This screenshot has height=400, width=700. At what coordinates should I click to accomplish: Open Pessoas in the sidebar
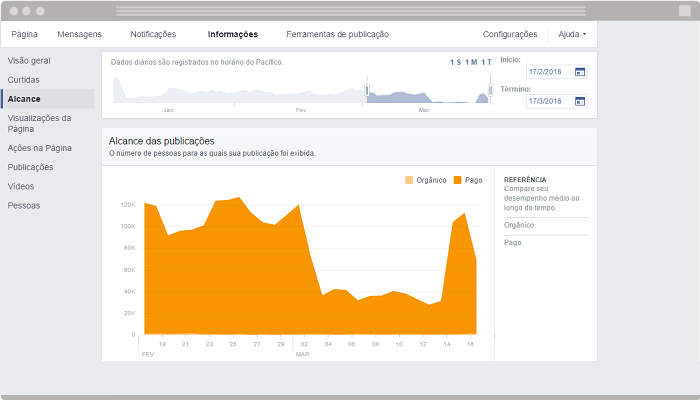(x=24, y=205)
